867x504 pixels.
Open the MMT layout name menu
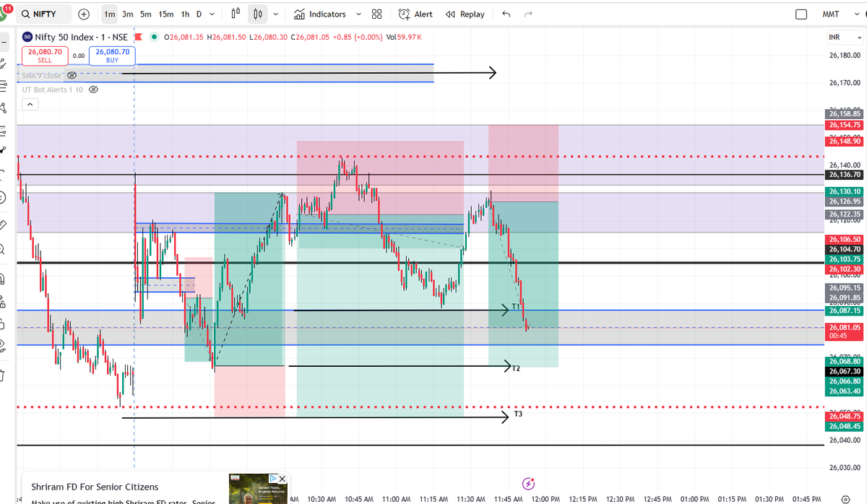coord(831,14)
